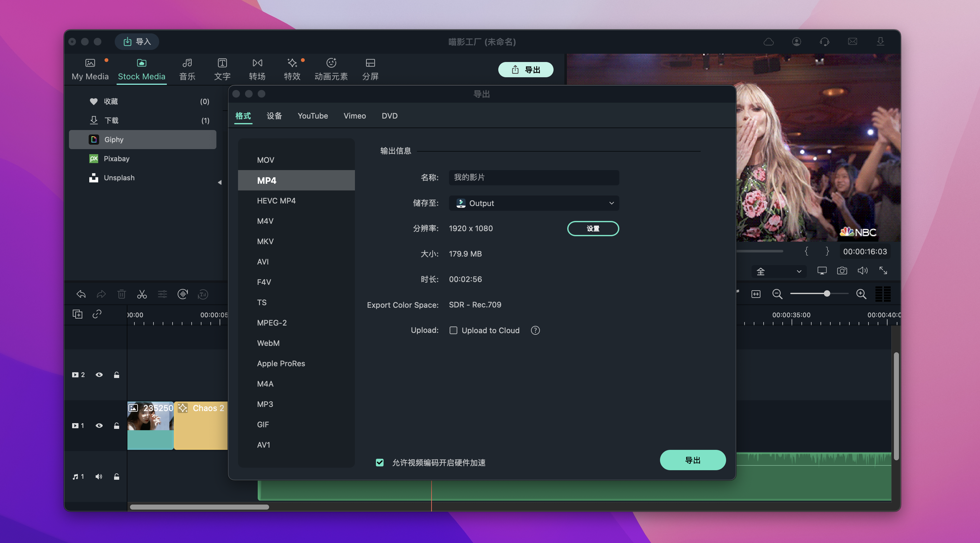Switch to the YouTube export tab

(312, 116)
